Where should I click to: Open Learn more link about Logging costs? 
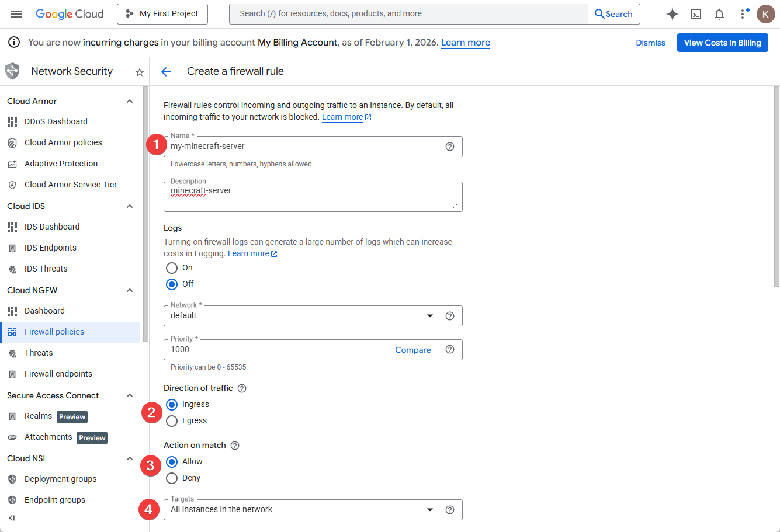coord(252,254)
